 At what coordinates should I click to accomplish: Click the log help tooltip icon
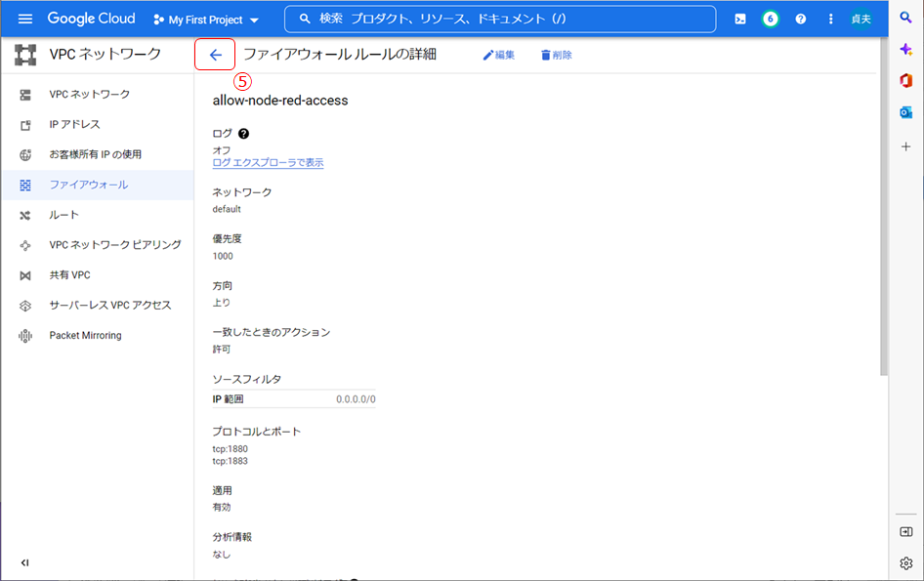(243, 134)
